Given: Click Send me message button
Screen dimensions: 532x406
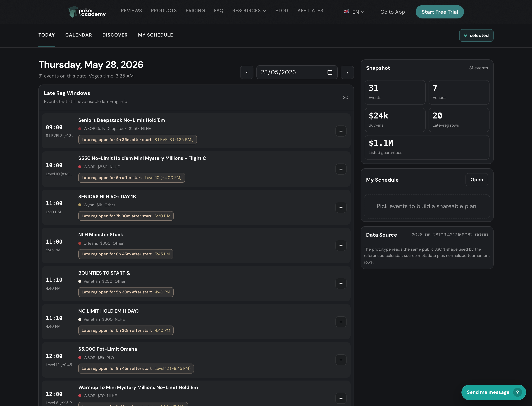Looking at the screenshot, I should (494, 392).
